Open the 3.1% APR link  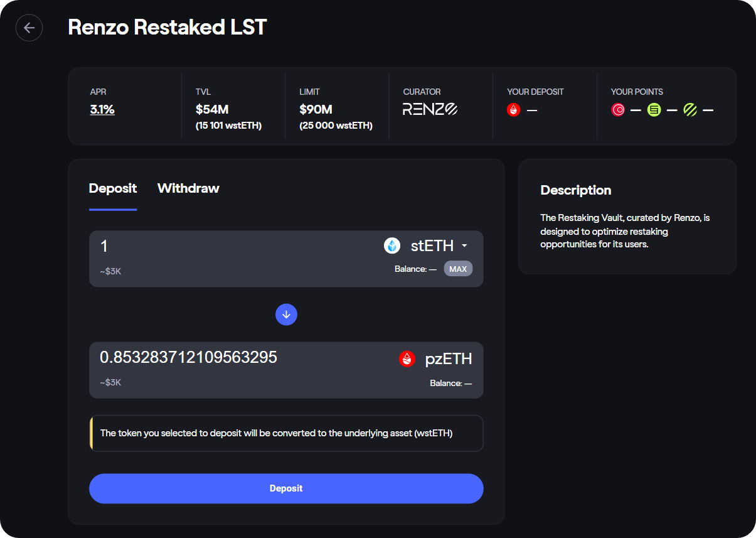tap(102, 110)
